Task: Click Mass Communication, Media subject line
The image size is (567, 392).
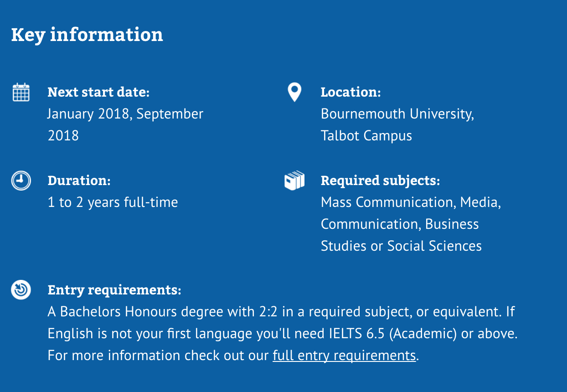Action: tap(411, 202)
